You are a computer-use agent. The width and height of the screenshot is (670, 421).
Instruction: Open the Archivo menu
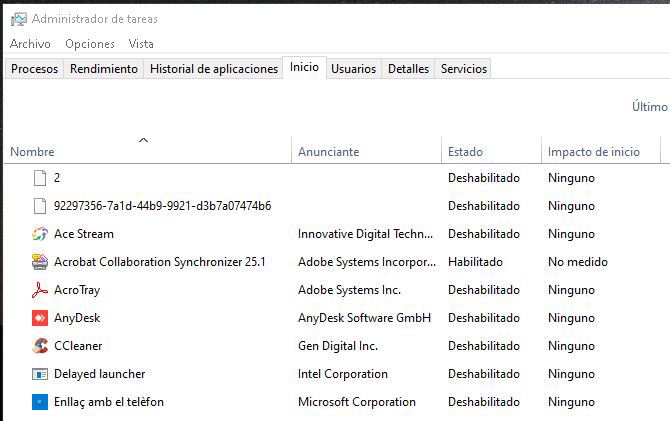pyautogui.click(x=30, y=44)
